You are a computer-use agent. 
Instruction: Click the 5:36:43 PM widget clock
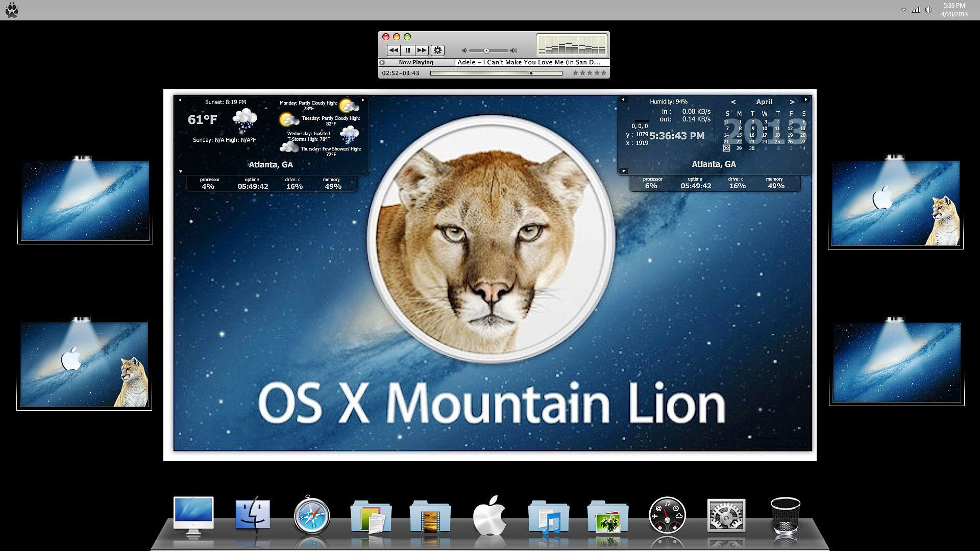[677, 136]
